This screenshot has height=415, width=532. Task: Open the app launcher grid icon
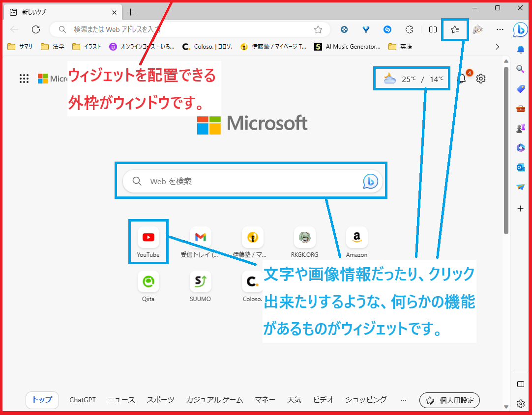pyautogui.click(x=24, y=78)
